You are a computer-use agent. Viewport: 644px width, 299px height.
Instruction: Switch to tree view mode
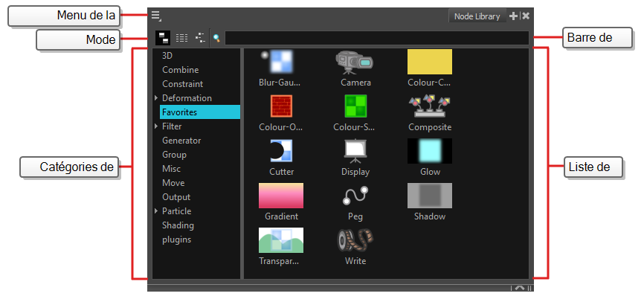(201, 37)
